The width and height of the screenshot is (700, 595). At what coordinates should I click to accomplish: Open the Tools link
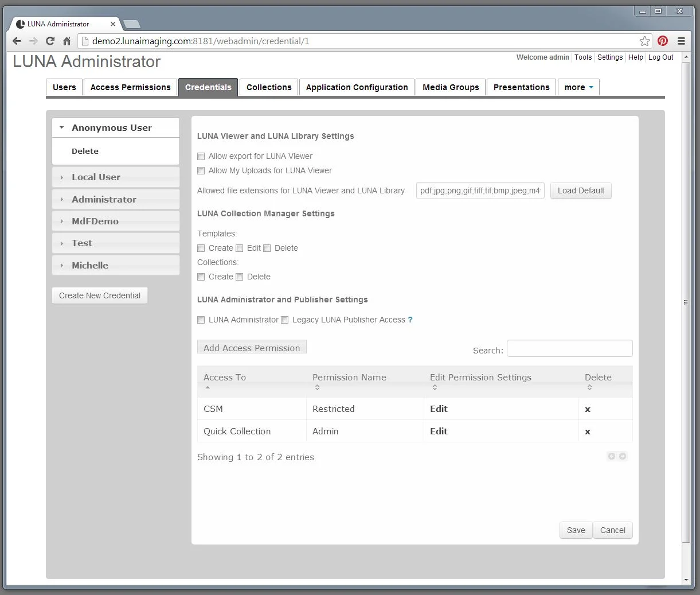[x=583, y=57]
